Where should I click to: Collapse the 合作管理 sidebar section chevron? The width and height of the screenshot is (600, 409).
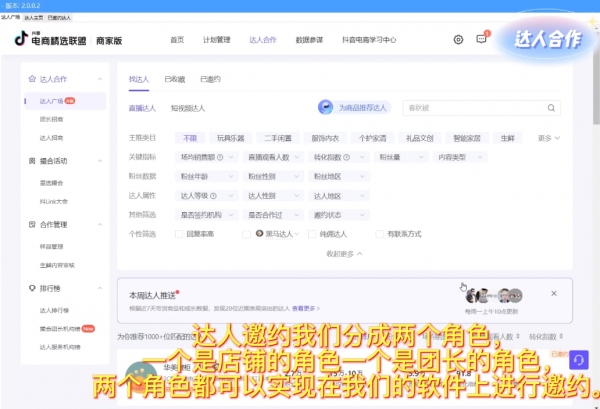100,224
